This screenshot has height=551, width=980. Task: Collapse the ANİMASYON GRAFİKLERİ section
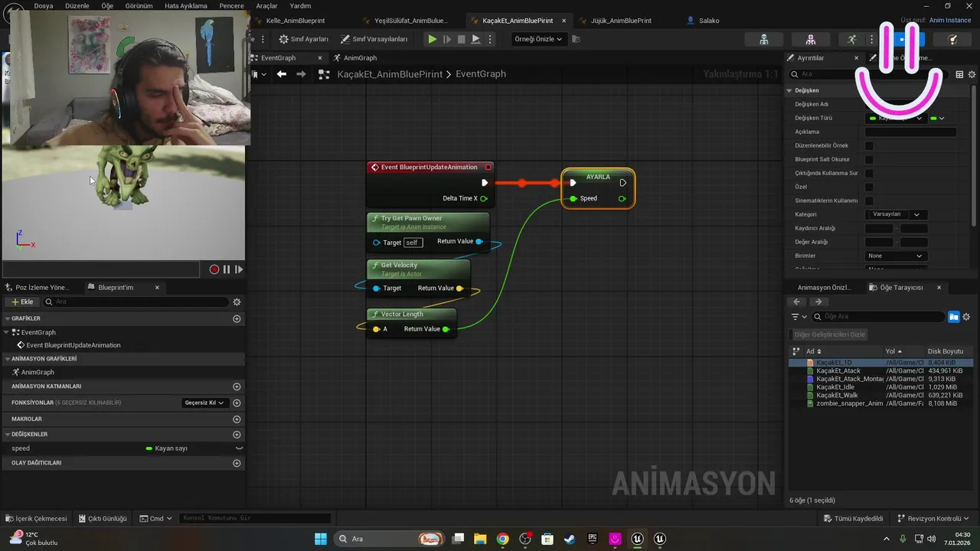(x=8, y=358)
